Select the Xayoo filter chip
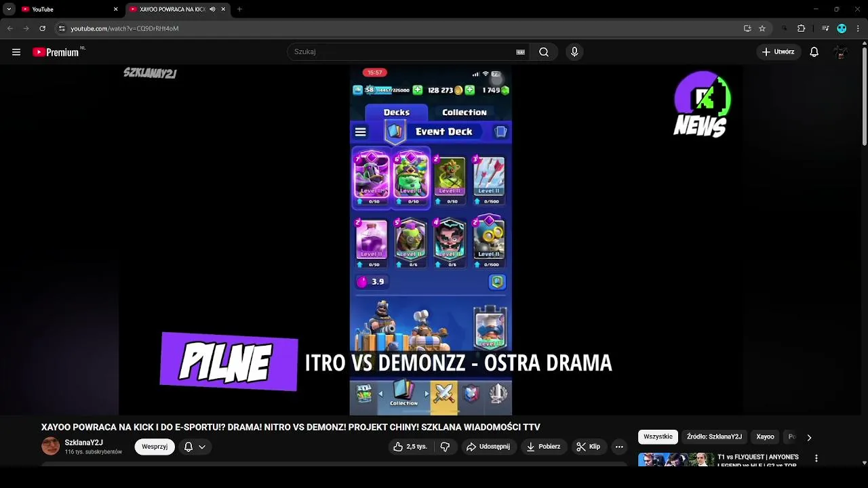This screenshot has width=868, height=488. [x=765, y=437]
